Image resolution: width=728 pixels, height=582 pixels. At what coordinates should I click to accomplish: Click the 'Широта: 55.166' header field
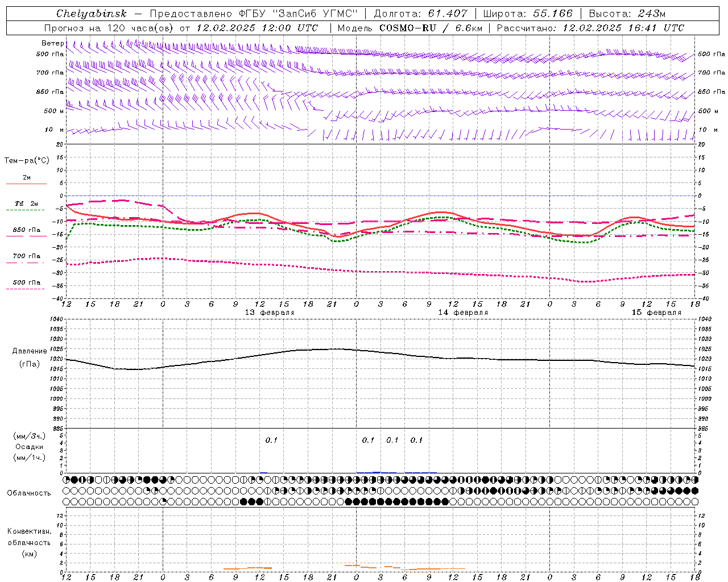[528, 14]
